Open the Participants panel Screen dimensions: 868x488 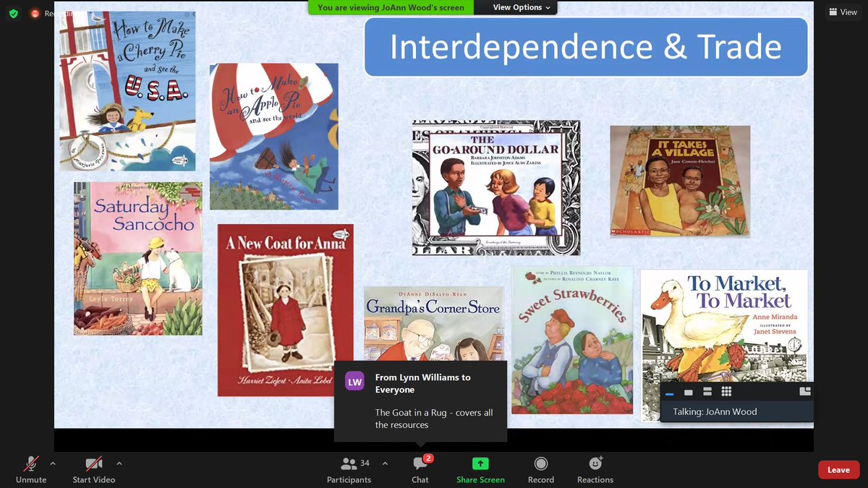[x=349, y=469]
